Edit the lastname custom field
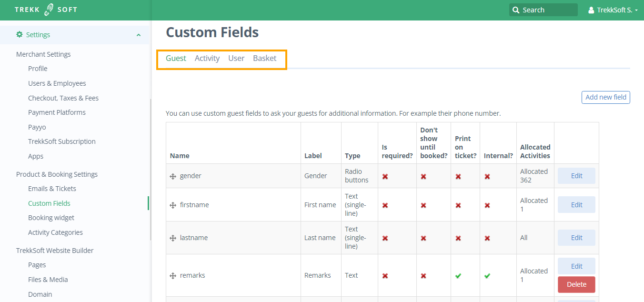644x302 pixels. 576,238
